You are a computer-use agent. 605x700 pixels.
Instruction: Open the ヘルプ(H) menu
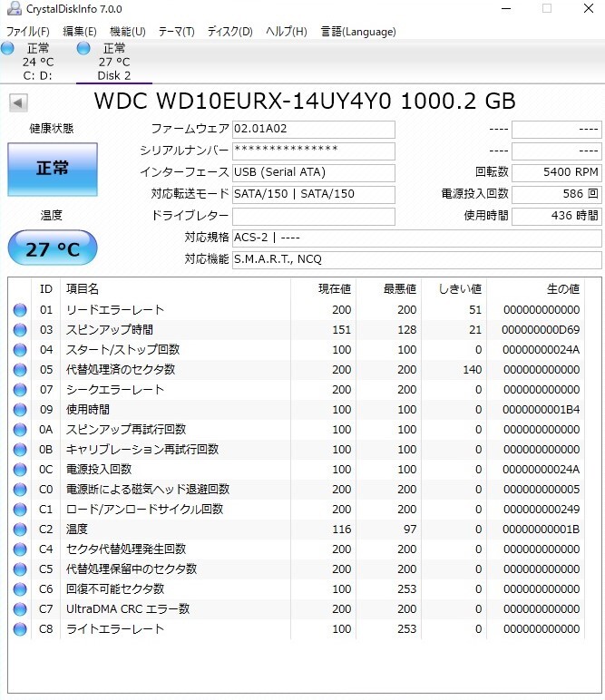coord(287,32)
